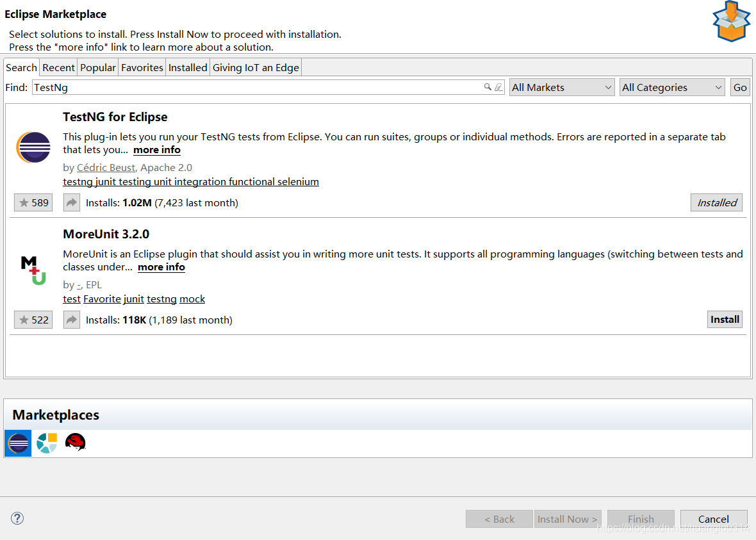Open the All Categories dropdown
Viewport: 756px width, 540px height.
point(671,87)
